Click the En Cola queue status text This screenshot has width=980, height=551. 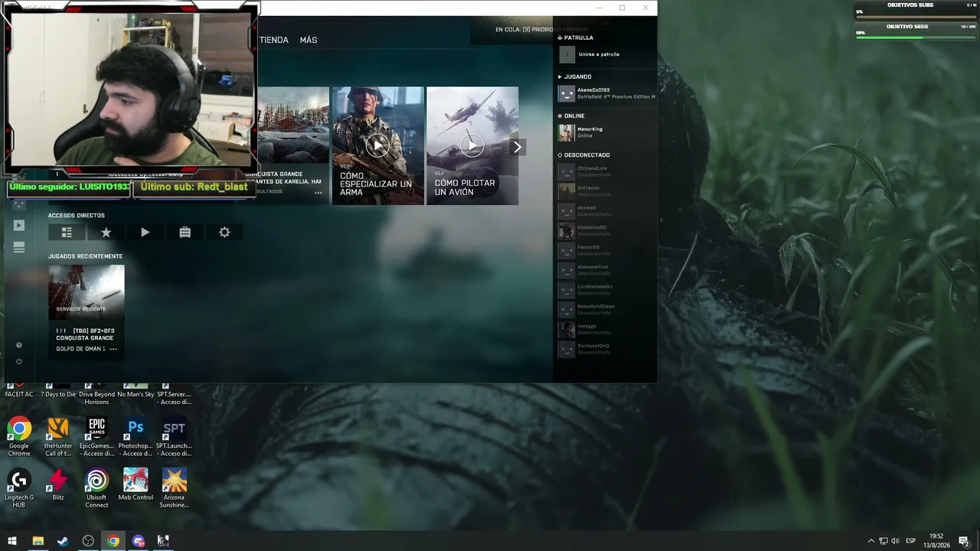[x=542, y=30]
